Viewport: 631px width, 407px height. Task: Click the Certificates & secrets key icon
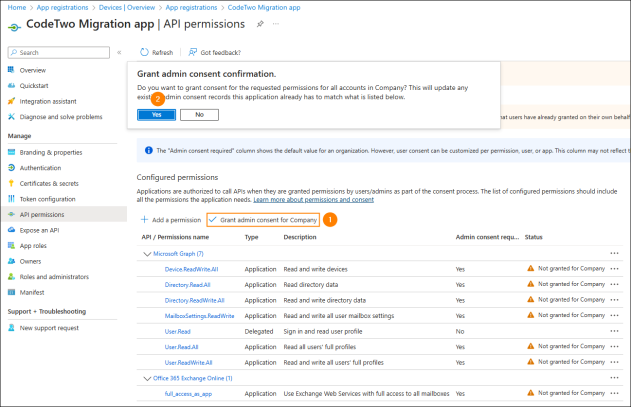11,183
